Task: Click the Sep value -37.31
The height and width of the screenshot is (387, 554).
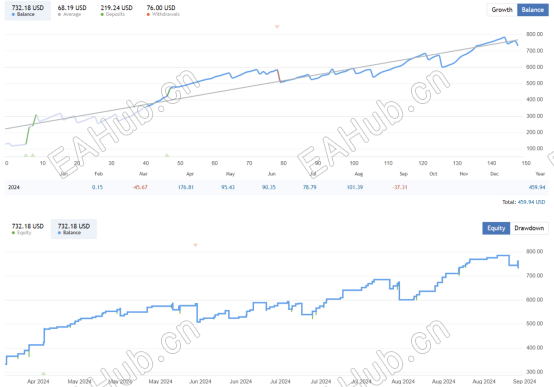Action: tap(400, 187)
